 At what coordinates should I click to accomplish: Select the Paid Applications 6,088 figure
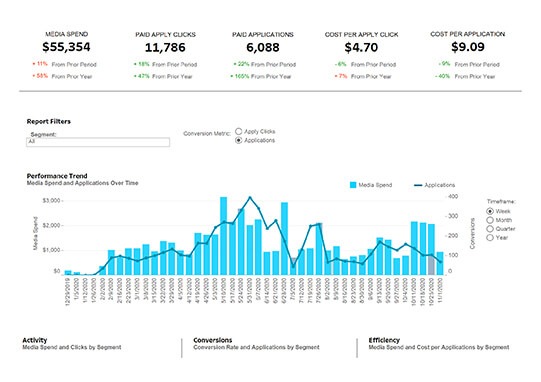(x=263, y=47)
